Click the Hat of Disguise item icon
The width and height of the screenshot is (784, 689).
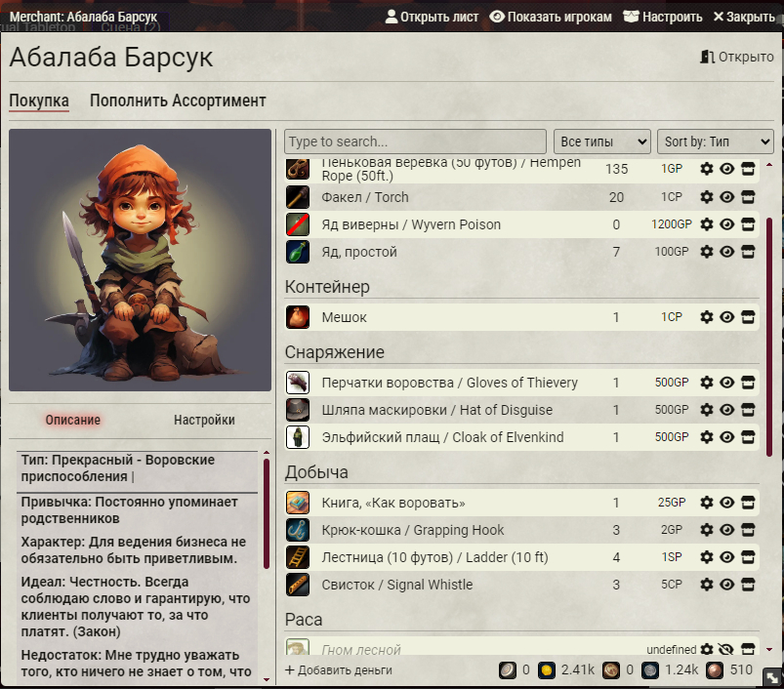tap(298, 410)
